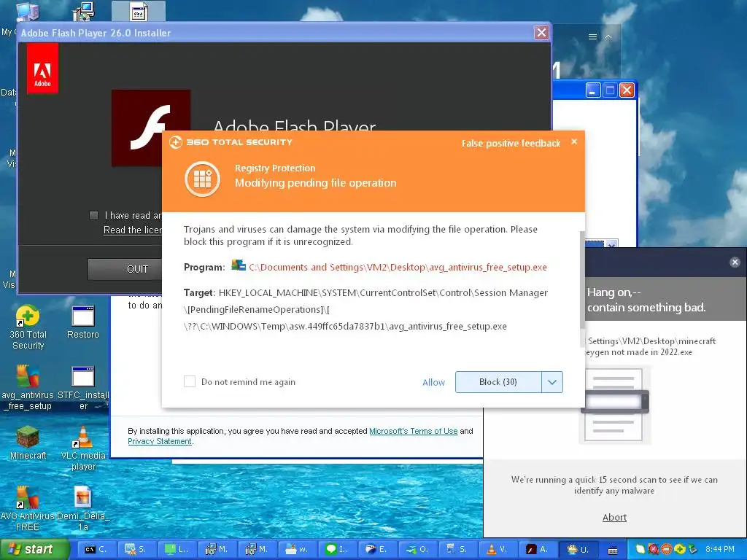Click the green 360 plus tray icon
Viewport: 747px width, 560px height.
click(x=679, y=549)
